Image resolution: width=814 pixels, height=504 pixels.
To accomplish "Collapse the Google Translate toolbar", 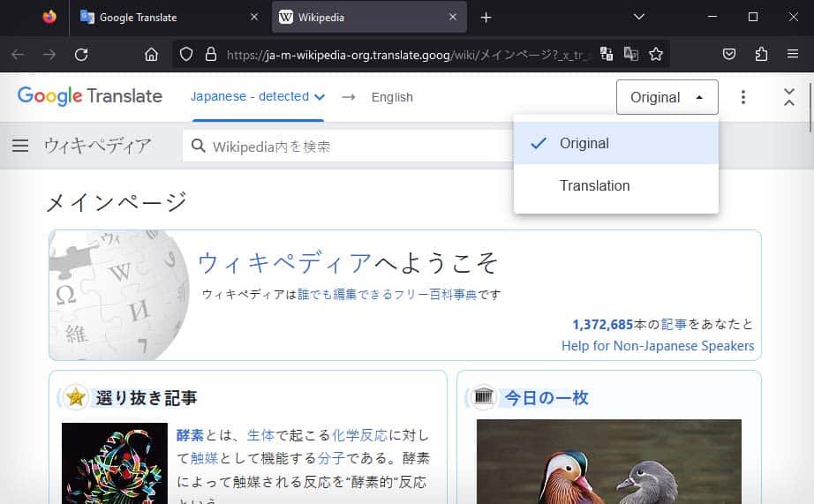I will point(789,97).
